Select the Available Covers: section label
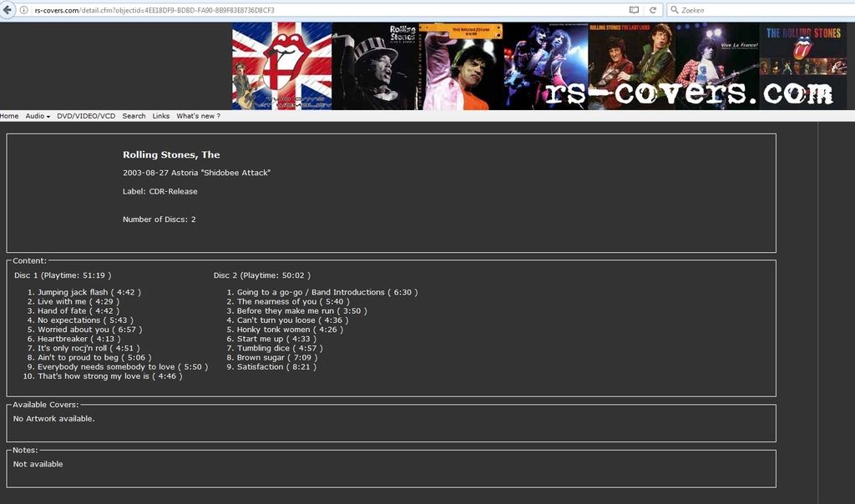The image size is (855, 504). (x=45, y=405)
